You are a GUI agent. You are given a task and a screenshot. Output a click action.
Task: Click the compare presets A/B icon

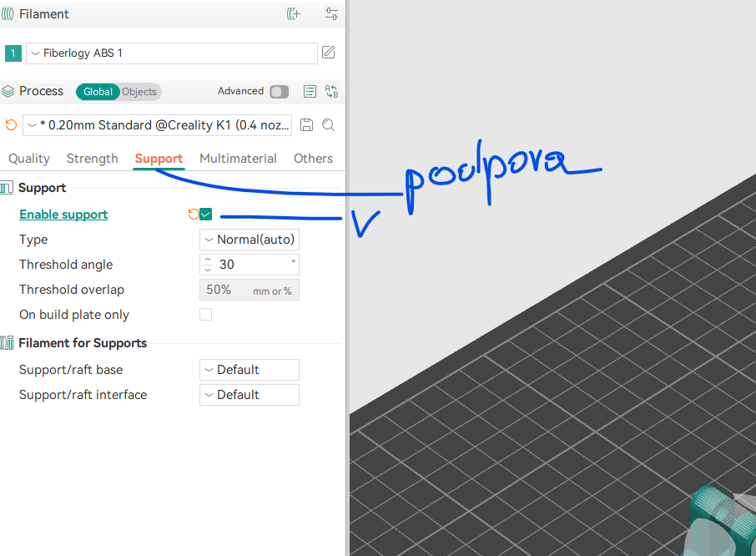[331, 92]
